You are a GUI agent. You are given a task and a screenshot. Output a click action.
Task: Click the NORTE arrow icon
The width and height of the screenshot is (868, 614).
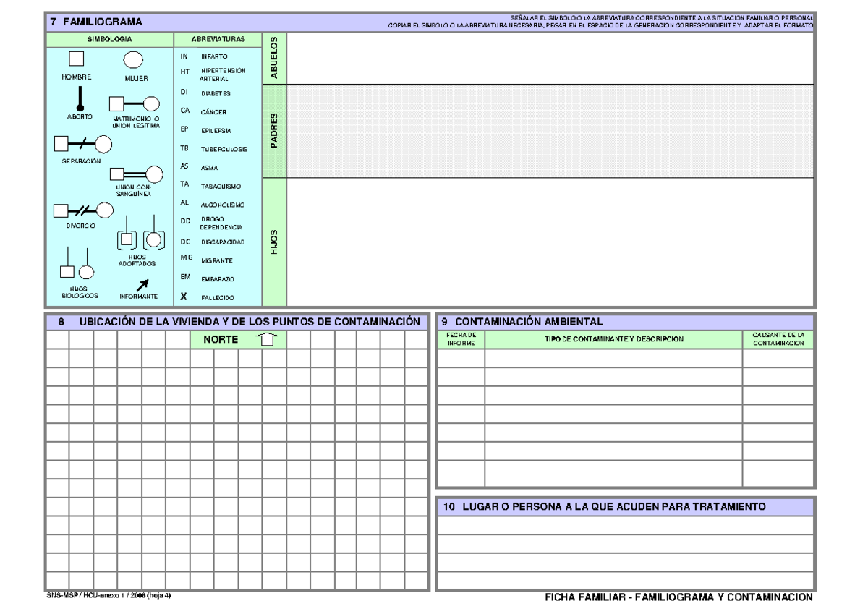click(268, 339)
